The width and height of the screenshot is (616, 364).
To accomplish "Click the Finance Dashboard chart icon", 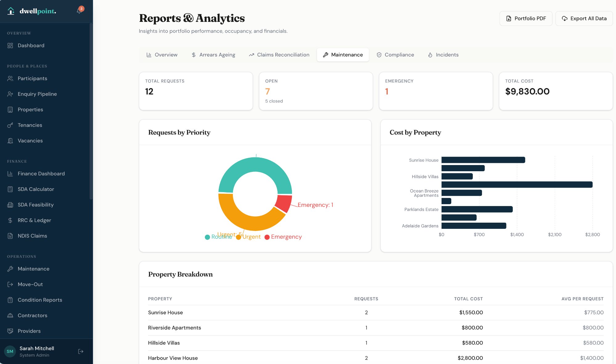I will click(10, 174).
